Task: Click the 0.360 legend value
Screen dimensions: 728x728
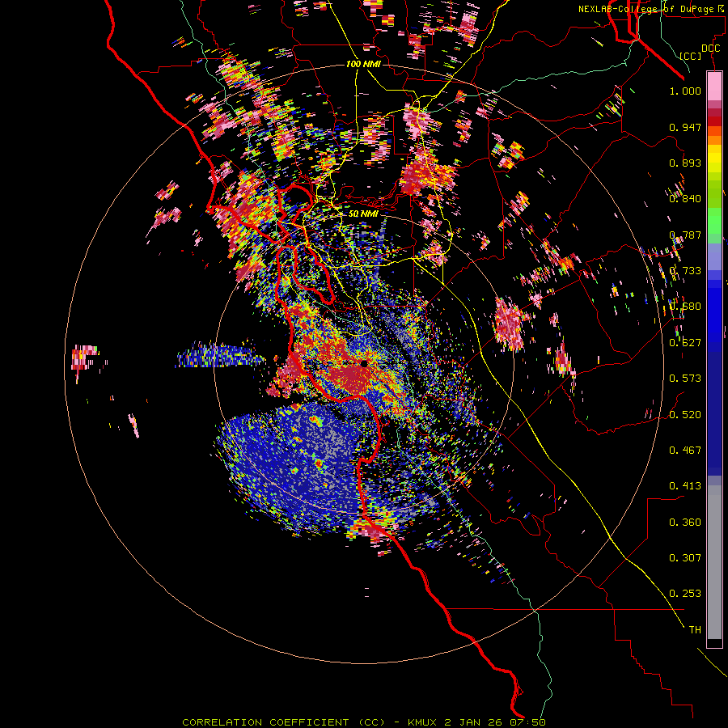Action: pos(685,523)
